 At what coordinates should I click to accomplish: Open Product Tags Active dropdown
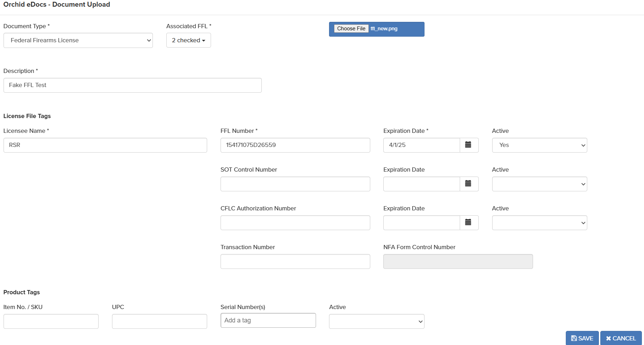(x=376, y=321)
